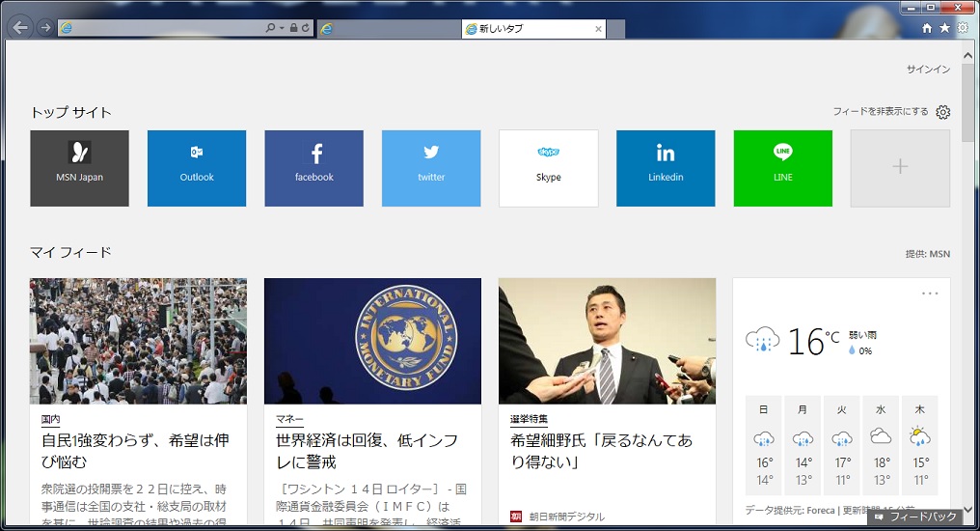Click the マイ フィード section heading
This screenshot has height=531, width=980.
(70, 253)
